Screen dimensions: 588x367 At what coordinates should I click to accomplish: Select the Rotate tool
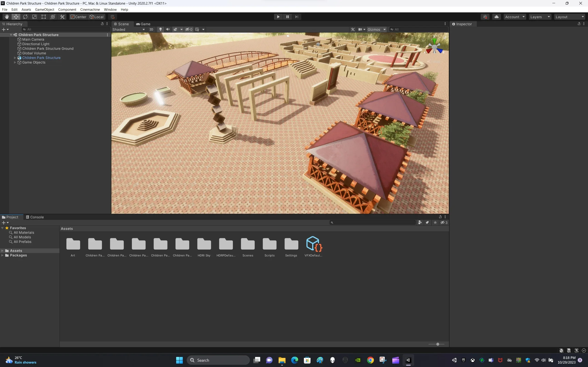[25, 17]
